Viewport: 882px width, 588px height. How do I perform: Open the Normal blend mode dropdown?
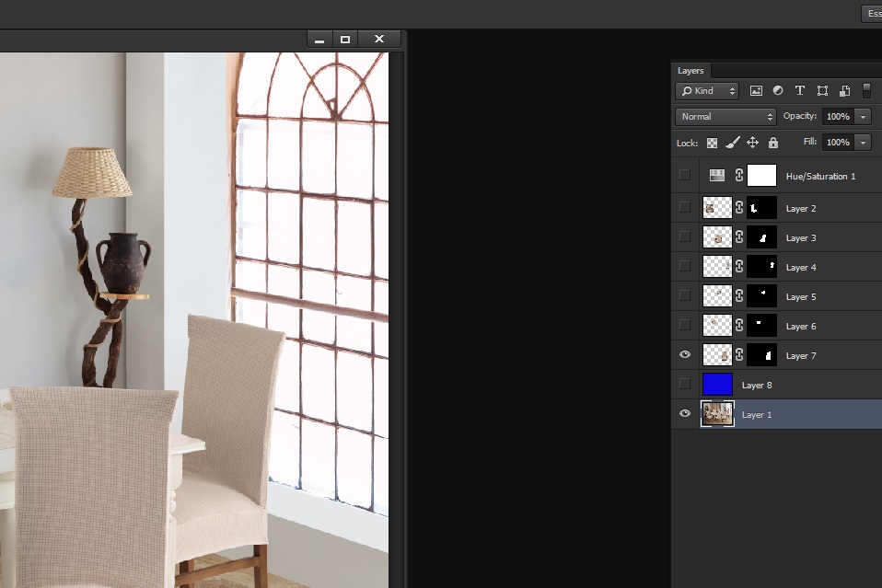[725, 116]
